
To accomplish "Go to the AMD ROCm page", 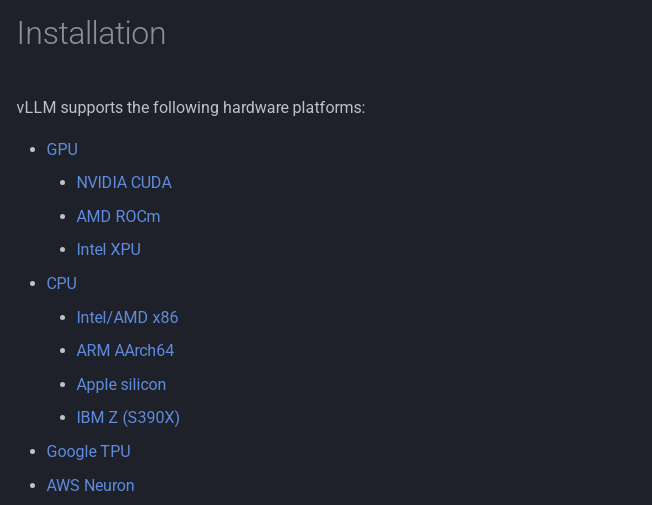I will click(x=118, y=216).
